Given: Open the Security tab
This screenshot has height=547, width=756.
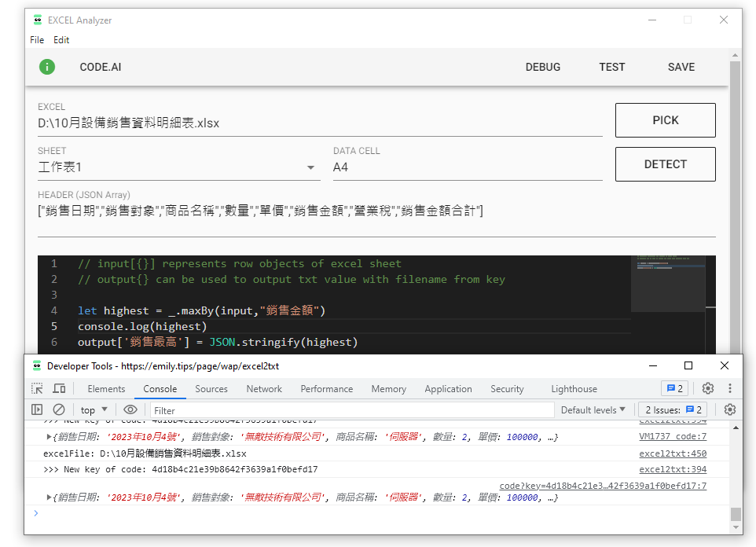Looking at the screenshot, I should coord(507,389).
